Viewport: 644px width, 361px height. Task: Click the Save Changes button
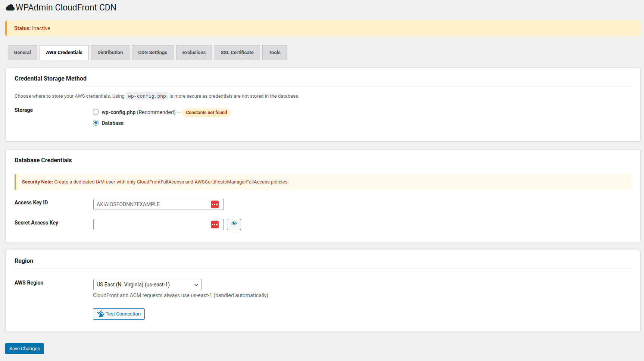[x=25, y=349]
